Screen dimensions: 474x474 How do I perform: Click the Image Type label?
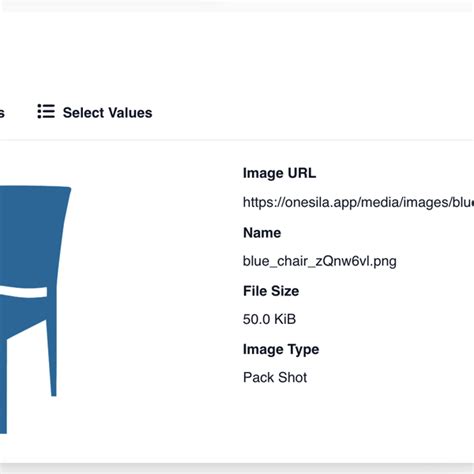[x=281, y=349]
